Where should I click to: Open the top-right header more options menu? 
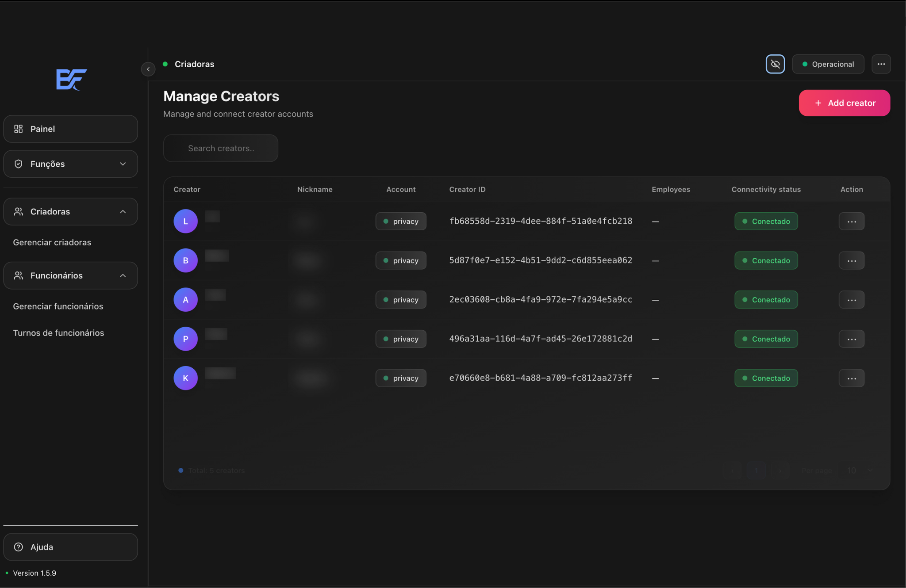coord(881,64)
